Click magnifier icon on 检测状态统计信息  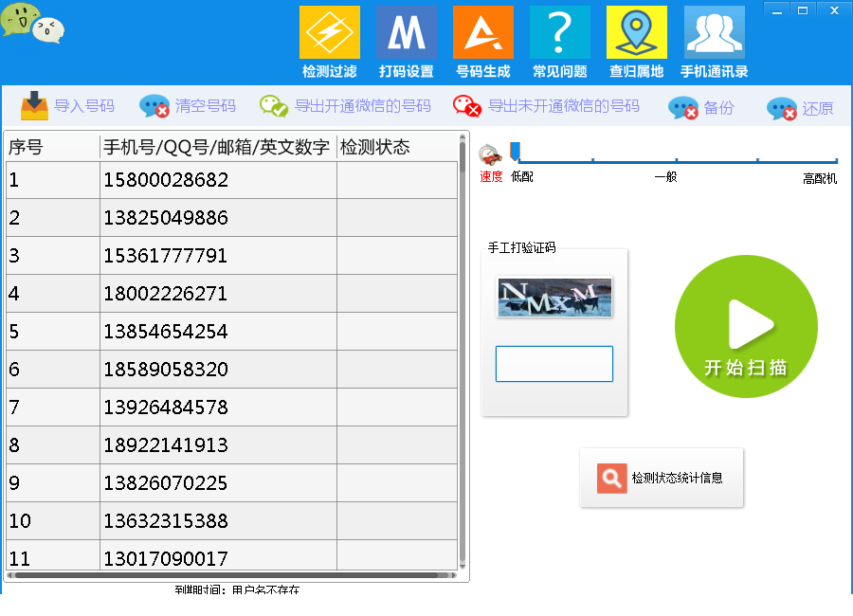click(612, 479)
